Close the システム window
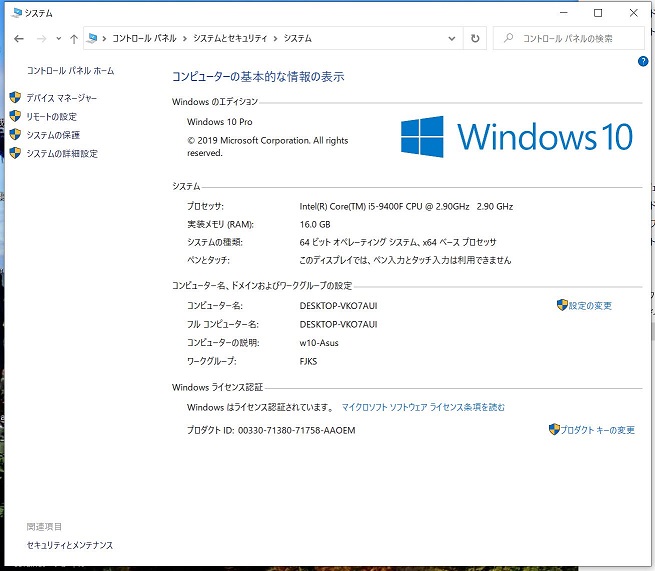Viewport: 655px width, 571px height. tap(633, 13)
